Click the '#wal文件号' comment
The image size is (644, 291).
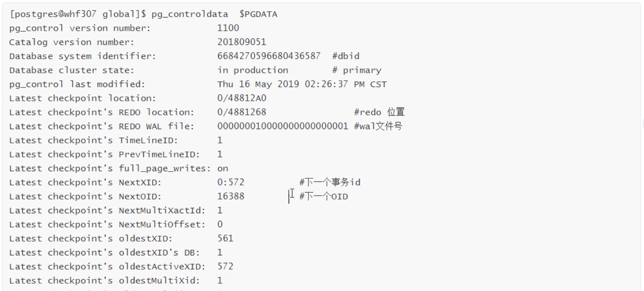(378, 126)
